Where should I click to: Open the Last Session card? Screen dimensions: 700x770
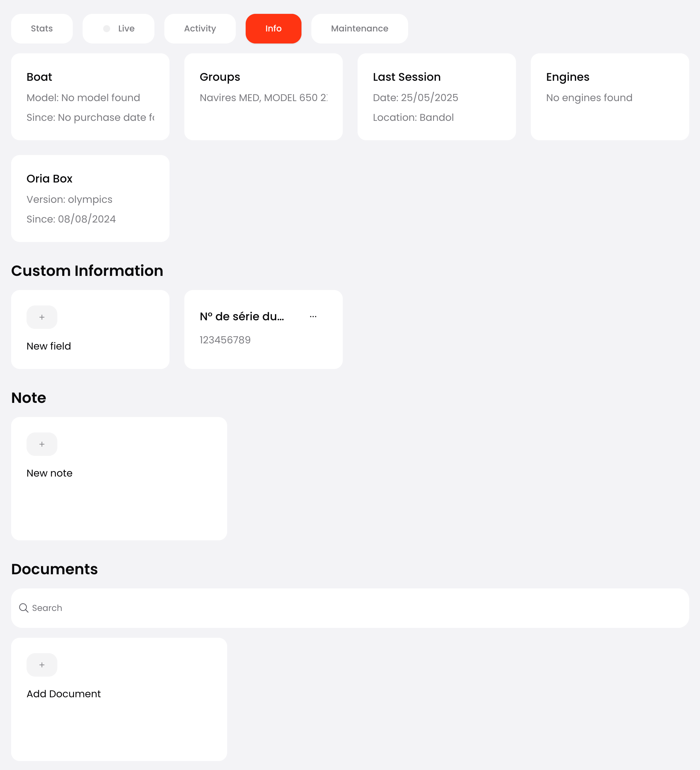pyautogui.click(x=436, y=96)
